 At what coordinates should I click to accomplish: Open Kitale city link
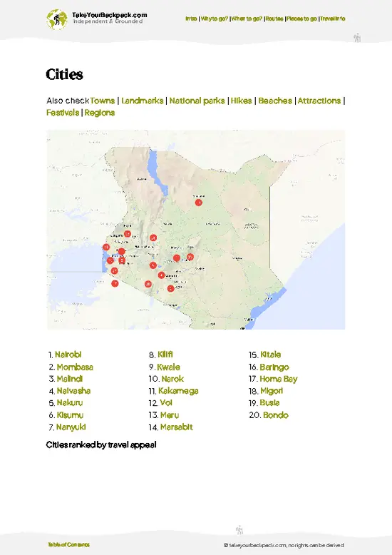click(271, 355)
